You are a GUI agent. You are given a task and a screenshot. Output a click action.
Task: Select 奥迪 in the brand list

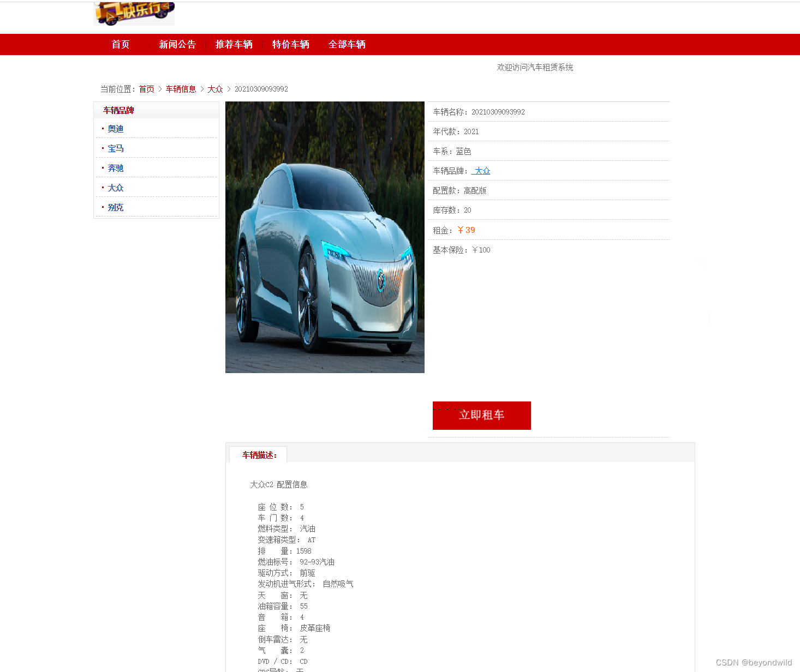116,129
